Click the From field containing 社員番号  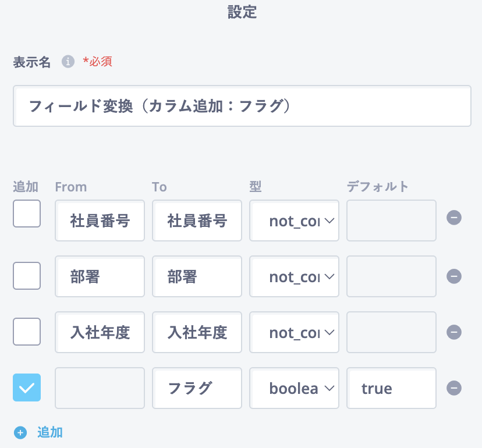(x=100, y=221)
